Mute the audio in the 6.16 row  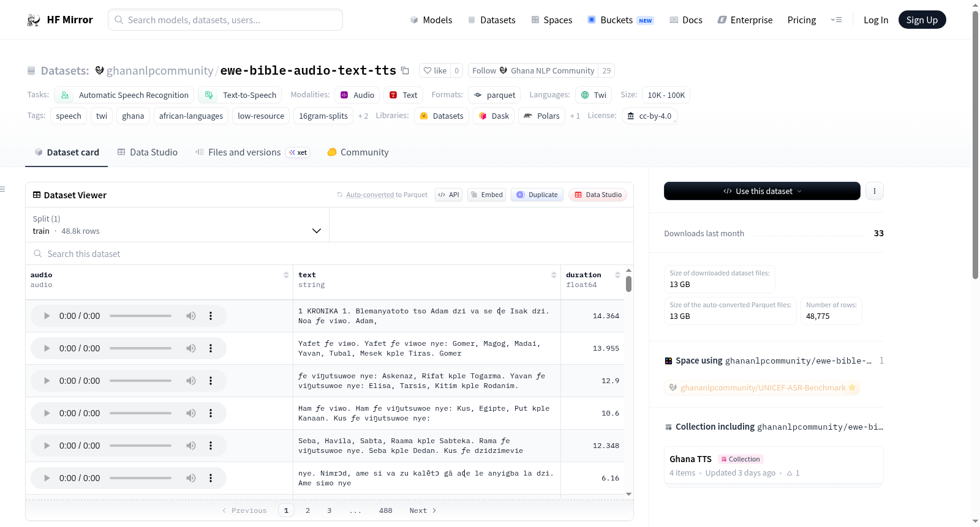pos(191,478)
